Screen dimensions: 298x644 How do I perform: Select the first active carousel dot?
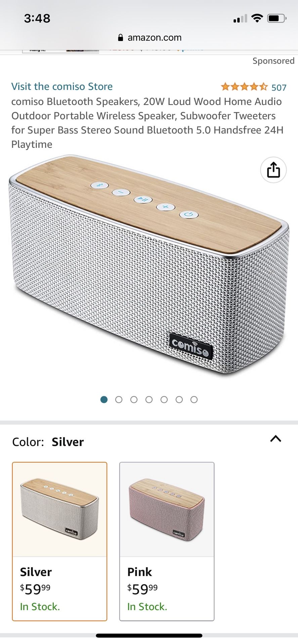click(104, 399)
